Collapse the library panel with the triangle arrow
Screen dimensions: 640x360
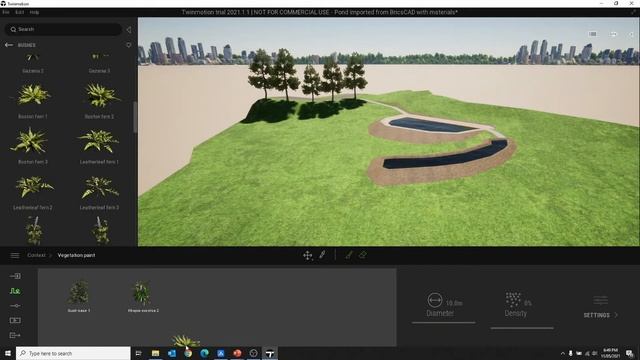[x=129, y=29]
